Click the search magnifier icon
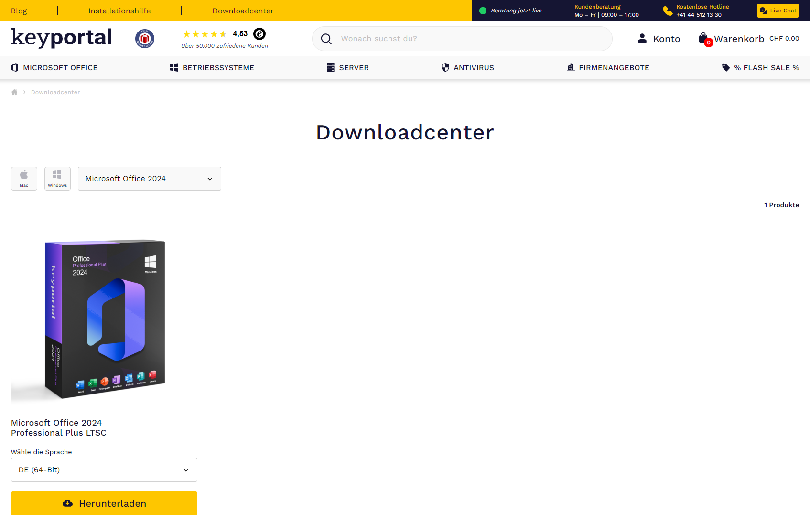 (326, 39)
